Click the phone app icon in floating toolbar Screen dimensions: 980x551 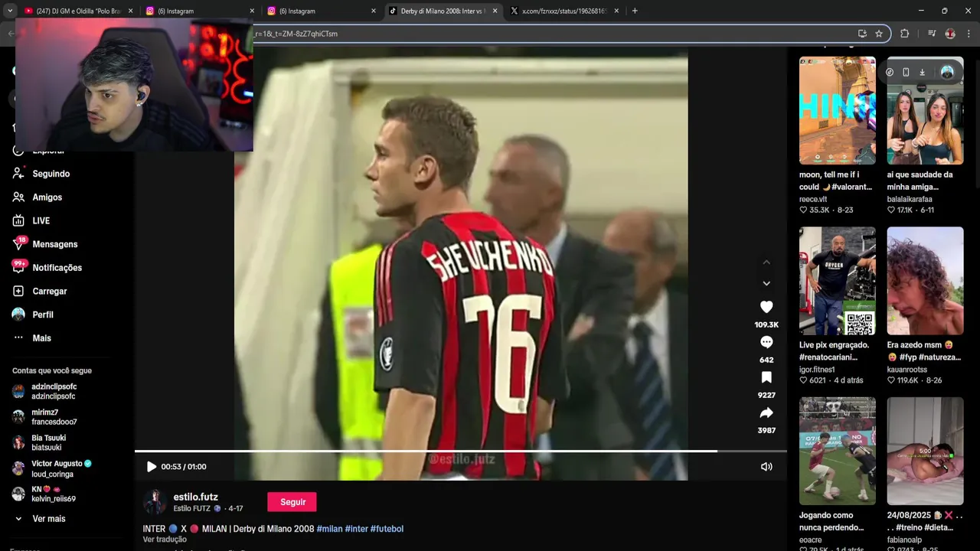(906, 72)
